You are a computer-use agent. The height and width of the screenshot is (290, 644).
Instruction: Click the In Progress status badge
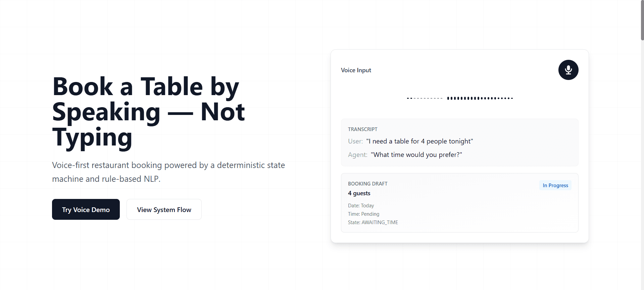(x=555, y=185)
